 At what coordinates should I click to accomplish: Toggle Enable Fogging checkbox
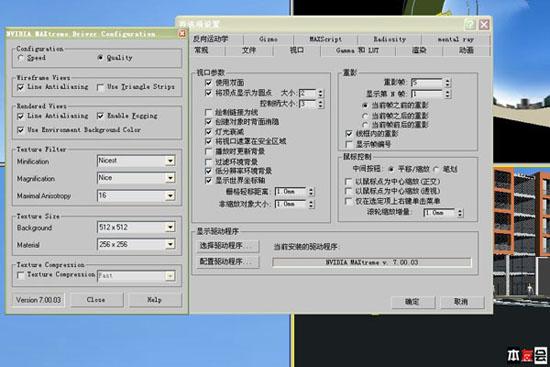click(101, 116)
